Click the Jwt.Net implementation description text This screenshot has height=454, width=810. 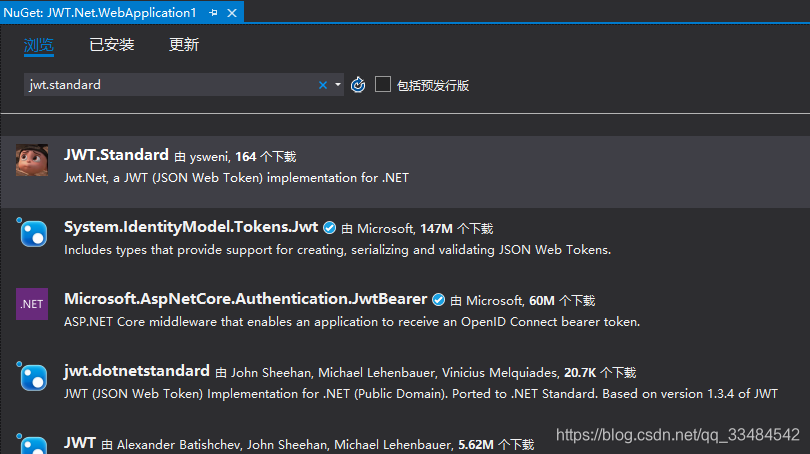tap(237, 178)
